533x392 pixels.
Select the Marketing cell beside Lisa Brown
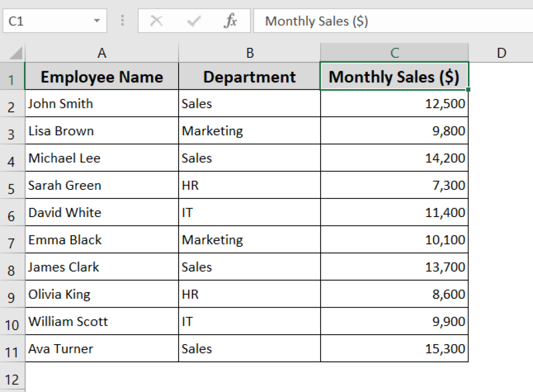[x=249, y=131]
